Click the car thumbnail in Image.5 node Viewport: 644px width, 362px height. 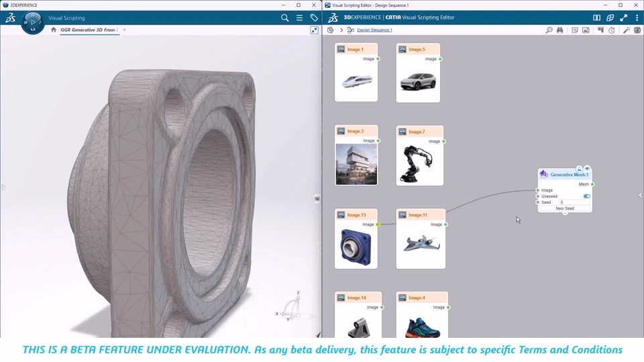[x=418, y=82]
